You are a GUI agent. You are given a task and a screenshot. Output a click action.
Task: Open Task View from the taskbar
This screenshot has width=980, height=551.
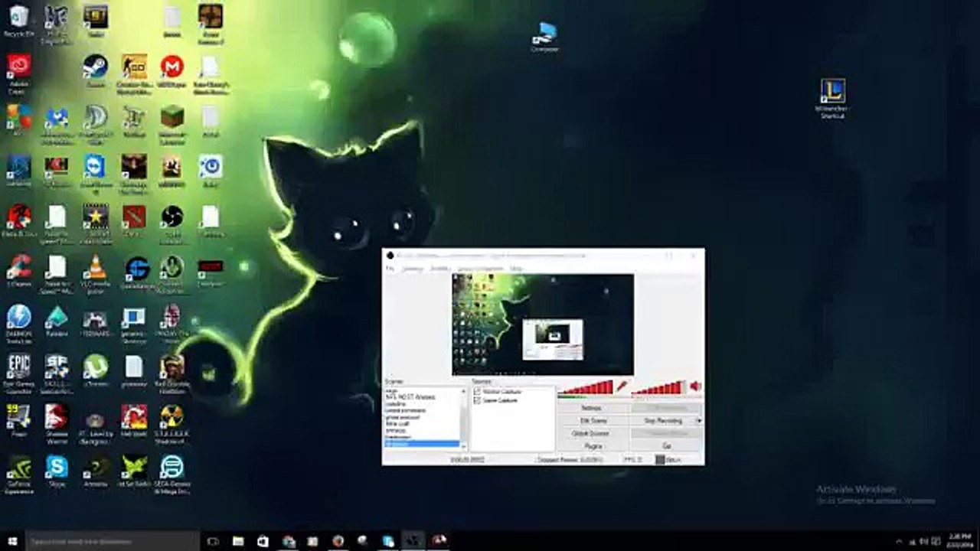click(x=212, y=541)
